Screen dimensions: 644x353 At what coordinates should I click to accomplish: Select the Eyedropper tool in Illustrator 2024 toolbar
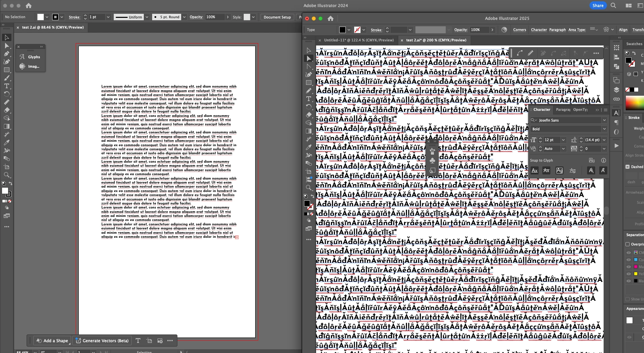(6, 142)
